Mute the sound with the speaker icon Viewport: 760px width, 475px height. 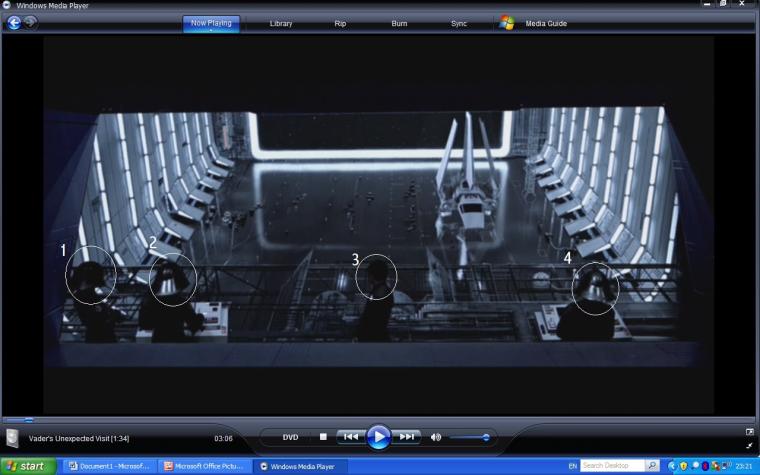[x=436, y=437]
